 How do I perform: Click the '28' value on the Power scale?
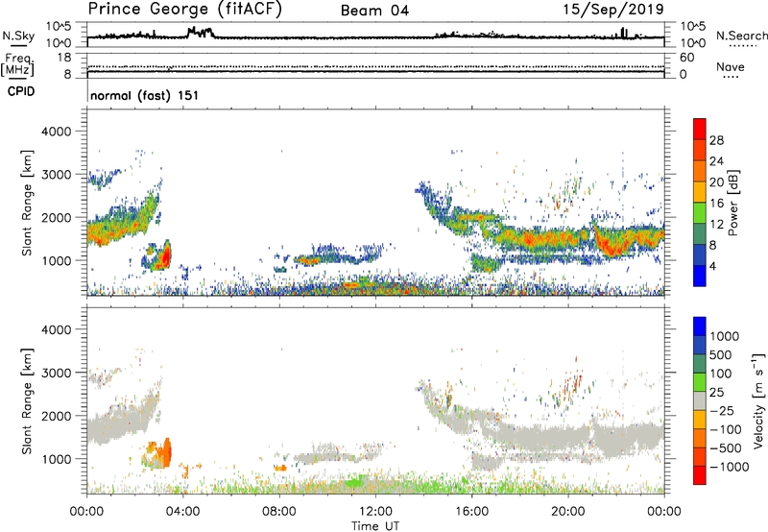click(716, 140)
